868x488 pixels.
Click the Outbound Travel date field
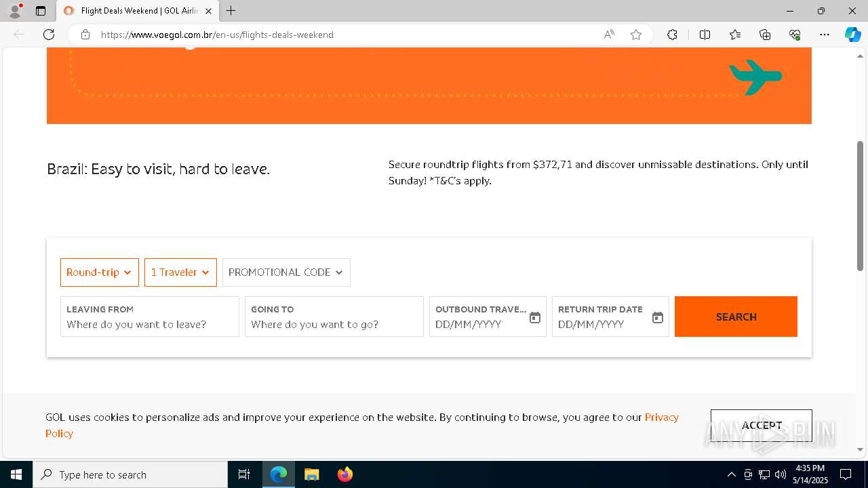488,317
